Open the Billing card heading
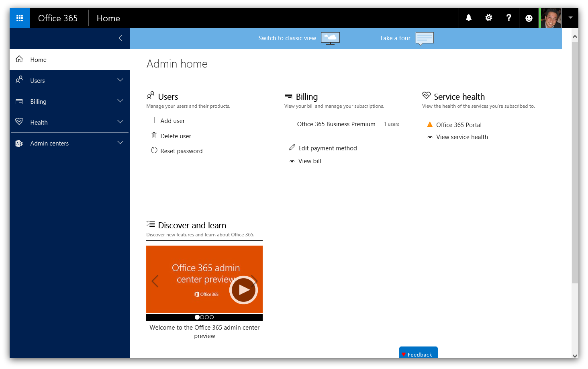588x369 pixels. click(x=307, y=96)
